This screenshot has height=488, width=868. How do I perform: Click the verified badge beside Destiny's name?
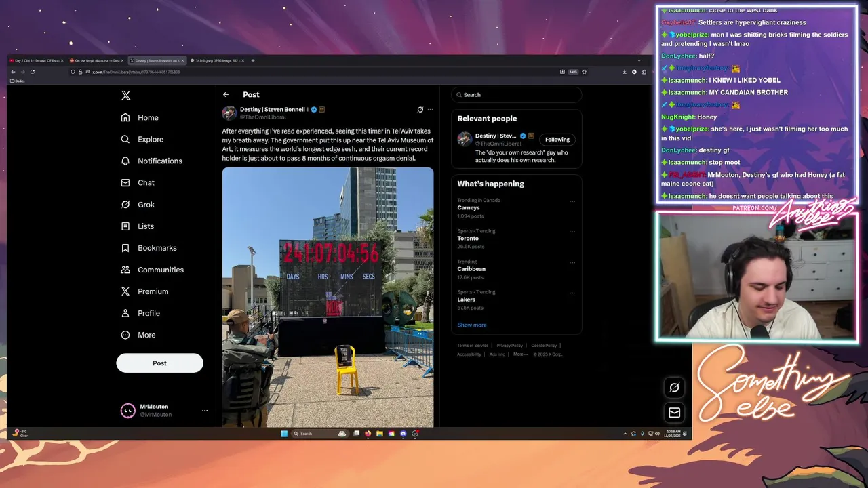click(x=314, y=109)
